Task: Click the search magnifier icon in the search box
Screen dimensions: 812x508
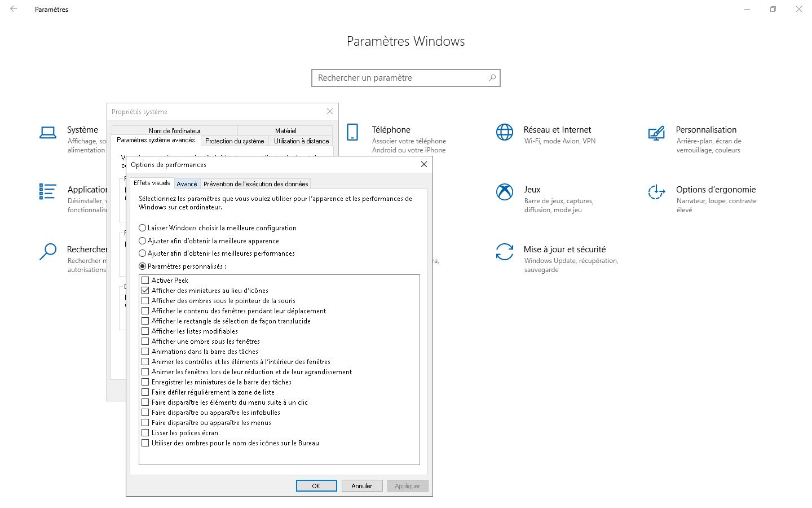Action: click(x=492, y=78)
